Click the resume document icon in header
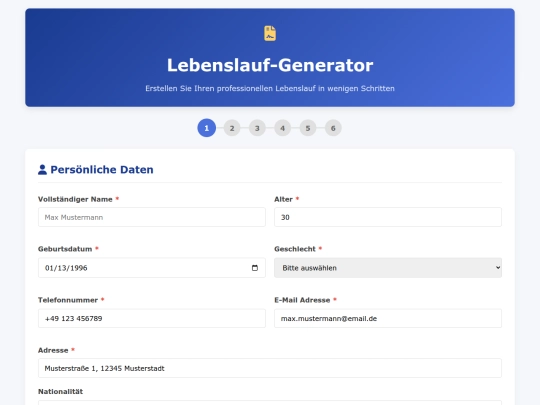 pyautogui.click(x=270, y=33)
